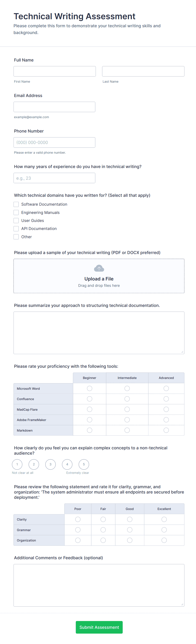Select Advanced for Microsoft Word
Image resolution: width=196 pixels, height=644 pixels.
click(x=166, y=388)
